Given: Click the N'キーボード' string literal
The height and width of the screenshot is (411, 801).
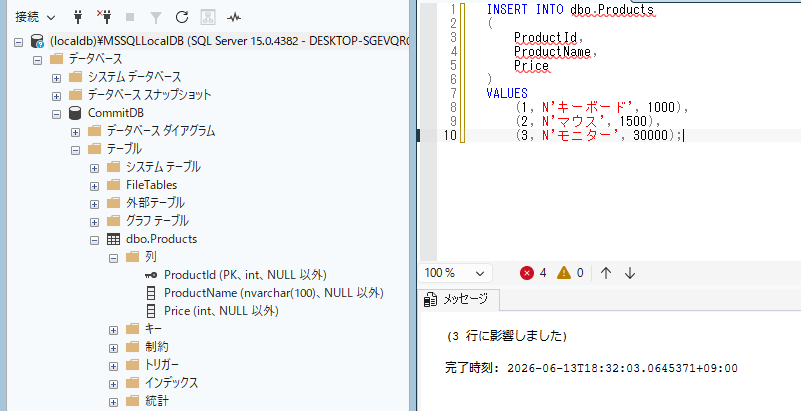Looking at the screenshot, I should tap(589, 108).
